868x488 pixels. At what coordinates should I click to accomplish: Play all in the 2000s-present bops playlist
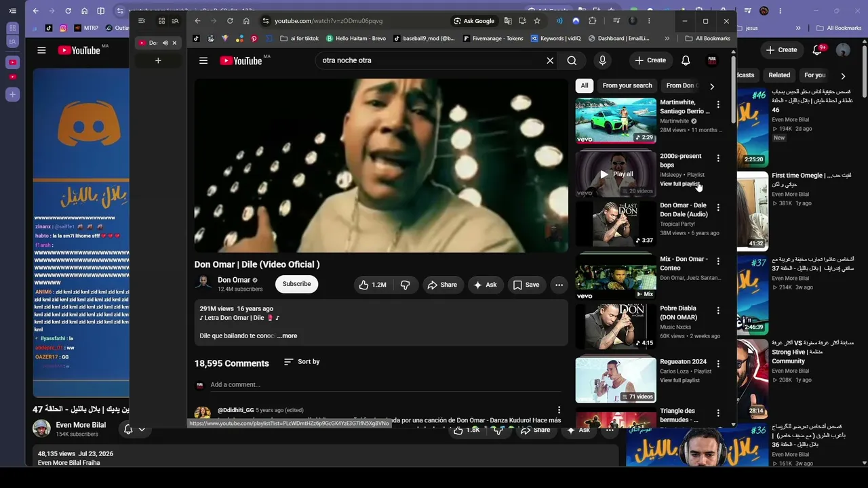pyautogui.click(x=616, y=174)
